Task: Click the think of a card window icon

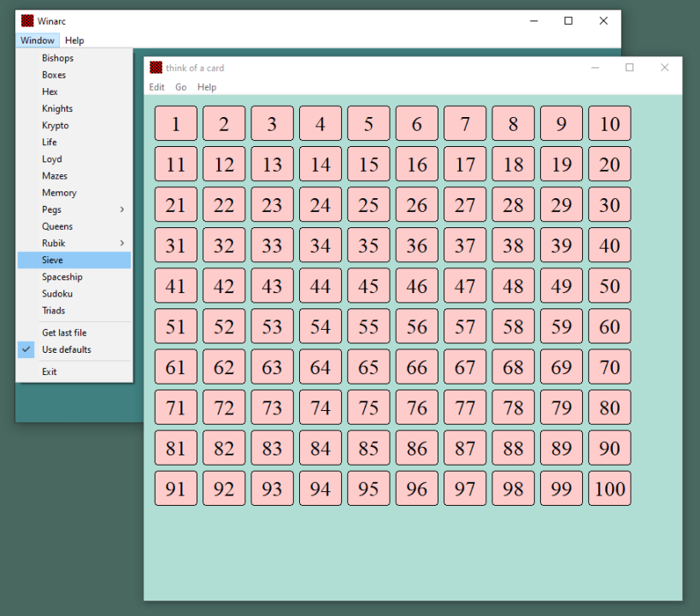Action: coord(156,67)
